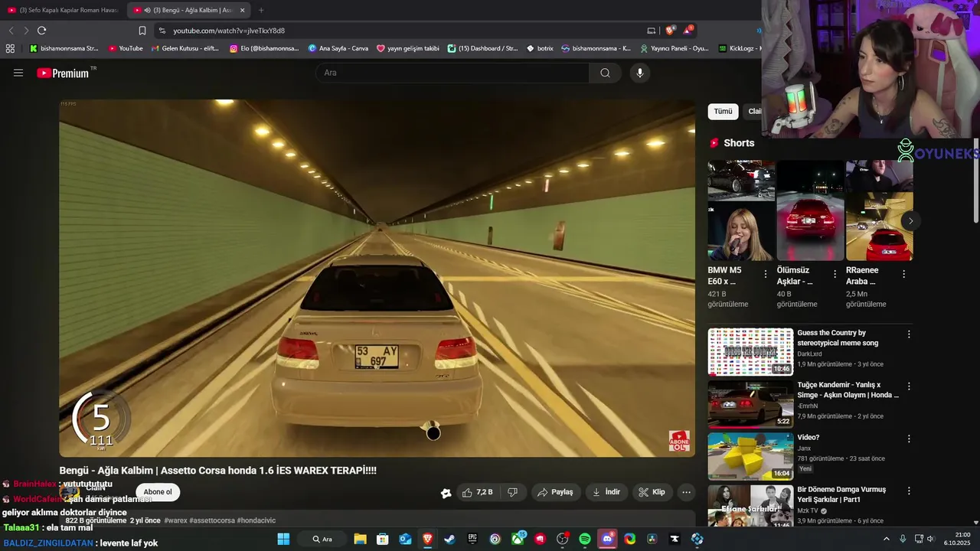This screenshot has width=980, height=551.
Task: Open options for Ölümsüz Aşklar Short
Action: [835, 274]
